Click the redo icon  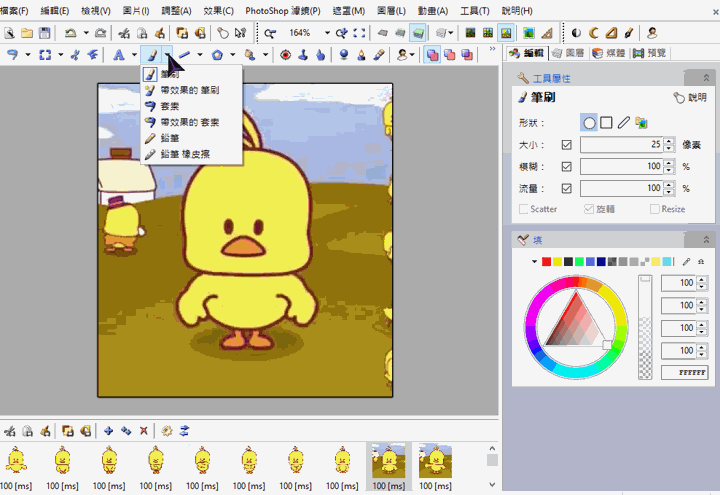(x=100, y=33)
